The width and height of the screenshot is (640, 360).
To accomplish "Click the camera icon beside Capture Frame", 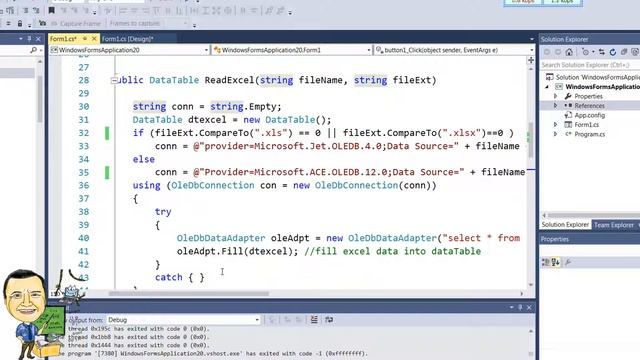I will [42, 23].
